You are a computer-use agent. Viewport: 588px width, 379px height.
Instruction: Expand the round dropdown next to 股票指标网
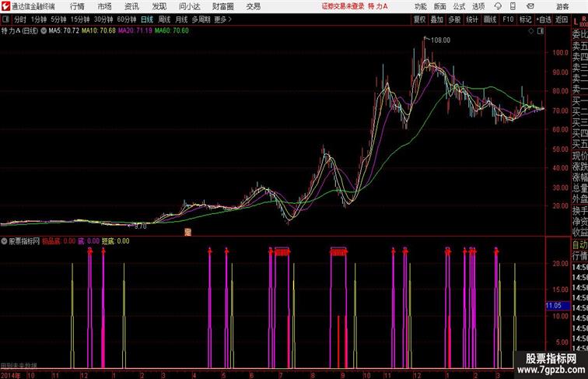4,241
